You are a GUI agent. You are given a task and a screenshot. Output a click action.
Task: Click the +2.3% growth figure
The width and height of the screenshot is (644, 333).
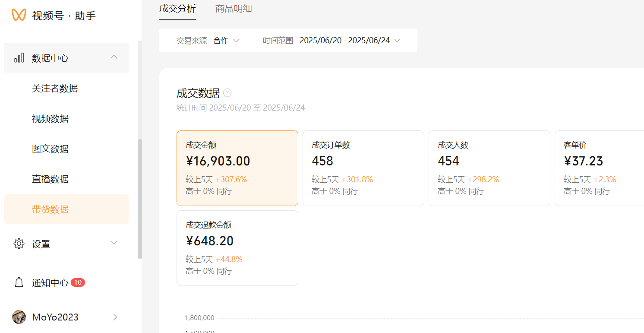click(605, 179)
